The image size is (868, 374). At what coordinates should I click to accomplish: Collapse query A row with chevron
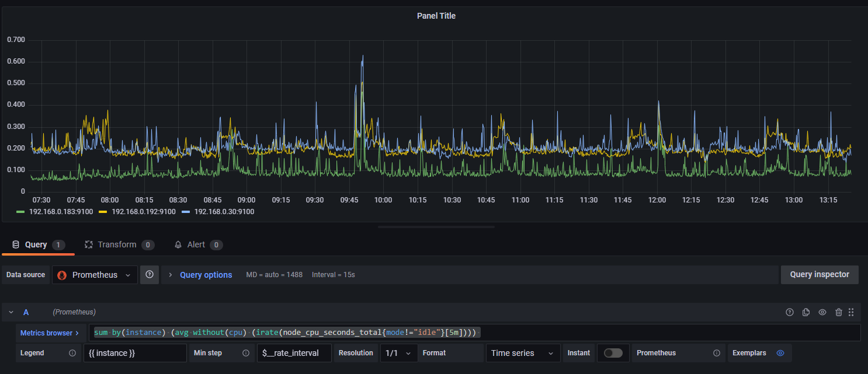(x=11, y=312)
